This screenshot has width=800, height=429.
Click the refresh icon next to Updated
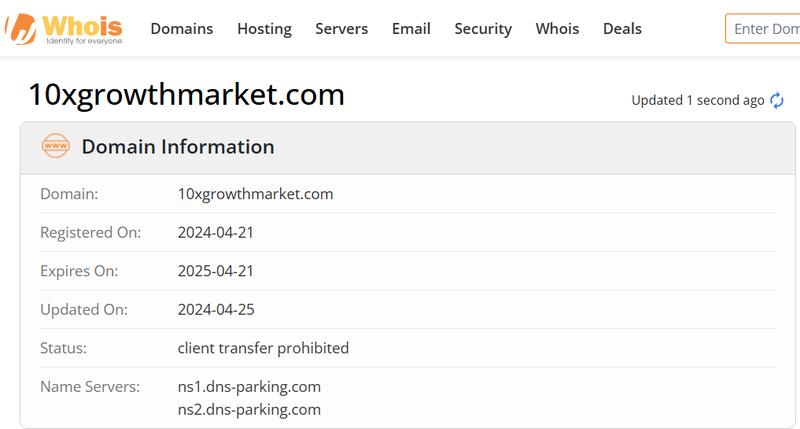click(x=777, y=100)
